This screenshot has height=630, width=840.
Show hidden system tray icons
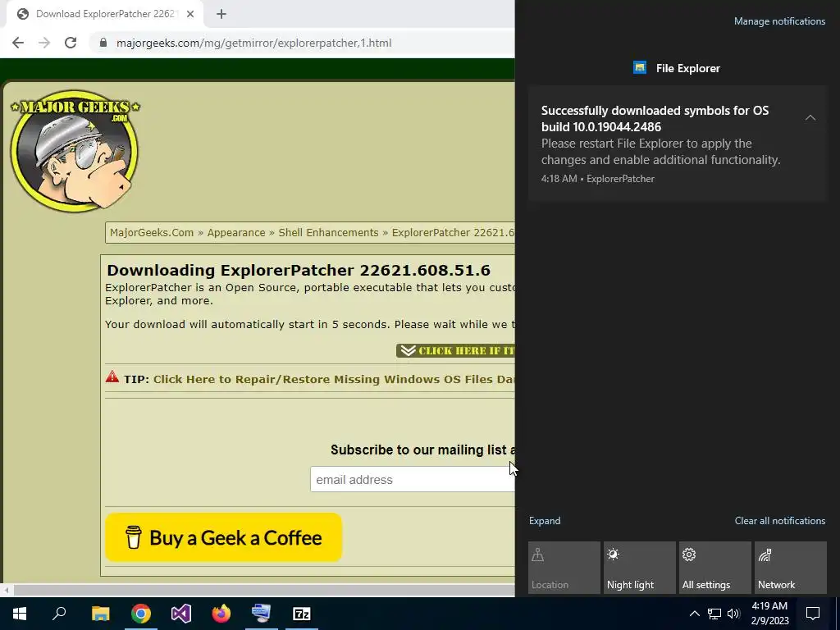694,614
